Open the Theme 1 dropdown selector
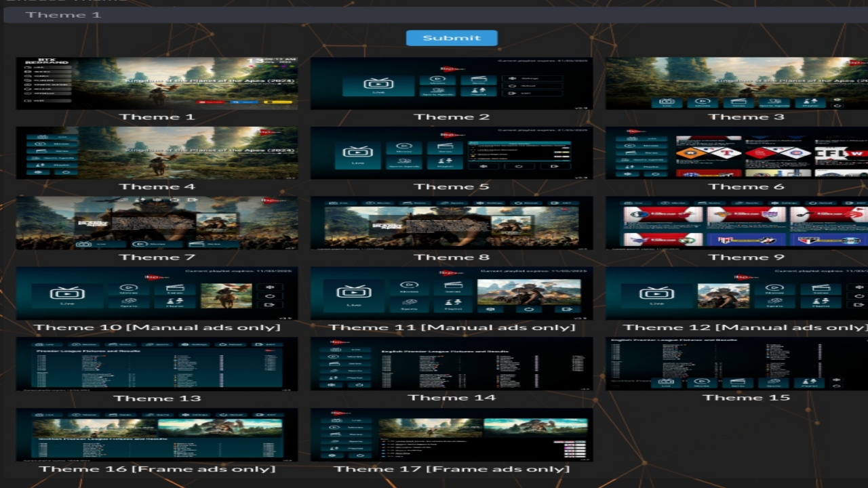Viewport: 868px width, 488px height. pyautogui.click(x=434, y=15)
